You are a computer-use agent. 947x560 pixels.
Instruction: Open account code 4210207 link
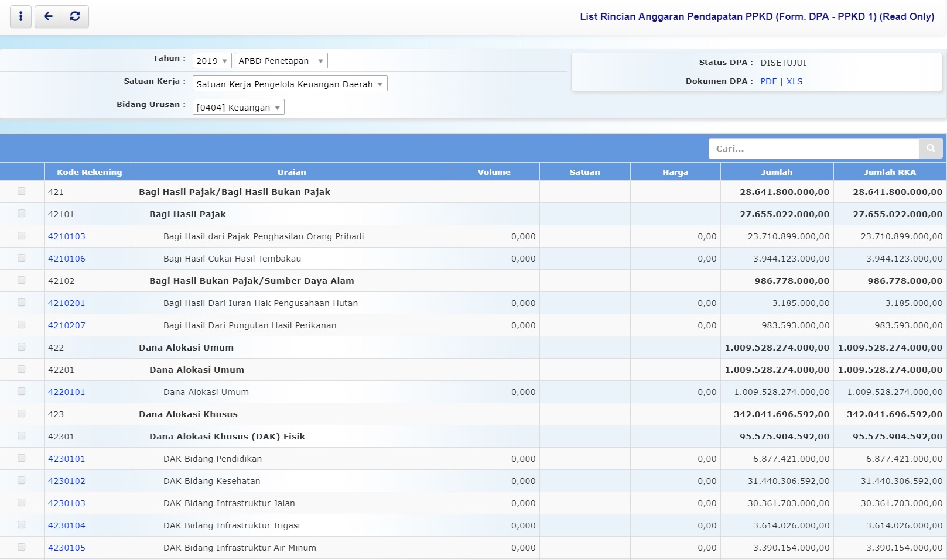tap(67, 325)
